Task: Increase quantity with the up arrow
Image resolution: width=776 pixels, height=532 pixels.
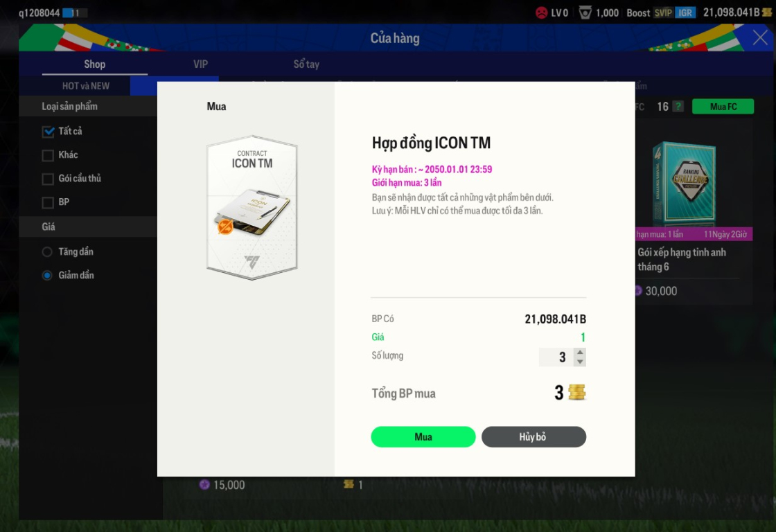Action: pos(580,353)
